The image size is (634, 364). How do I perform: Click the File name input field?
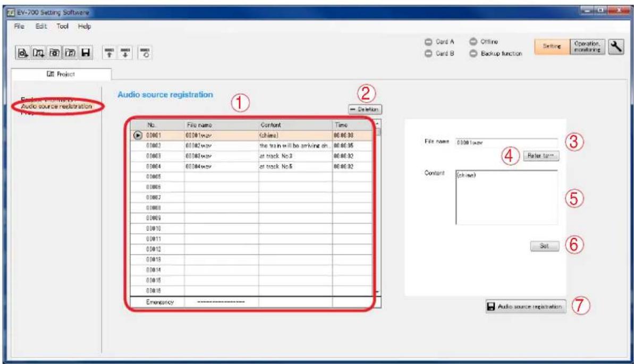(506, 142)
